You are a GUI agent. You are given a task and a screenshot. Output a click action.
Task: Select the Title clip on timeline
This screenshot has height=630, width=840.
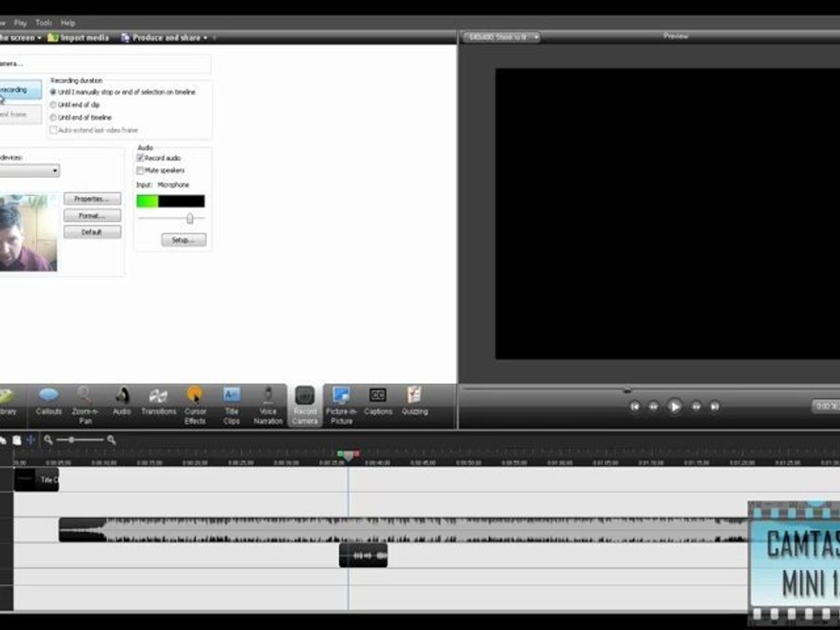pos(37,479)
